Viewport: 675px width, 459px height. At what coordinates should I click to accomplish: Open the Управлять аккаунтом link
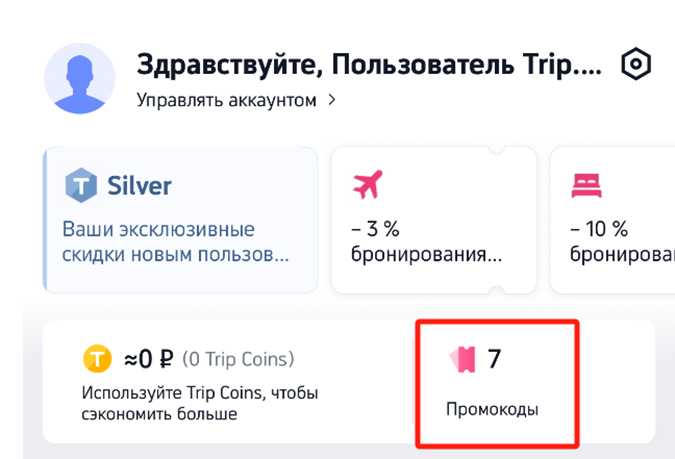tap(226, 100)
